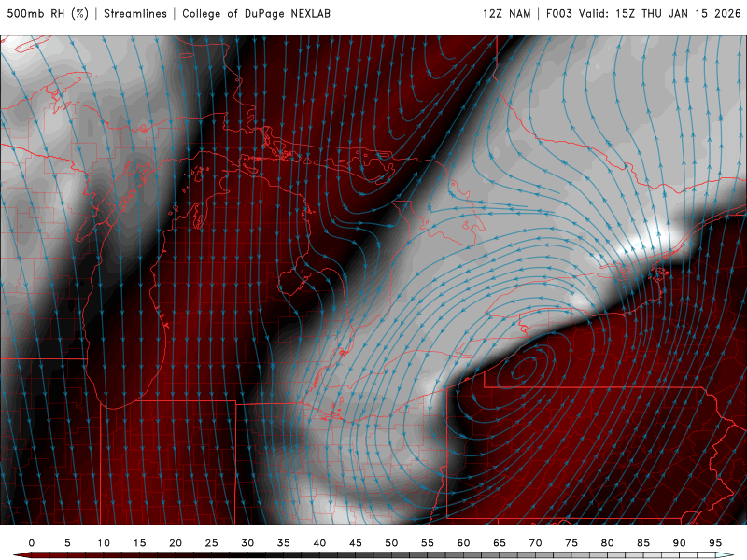Viewport: 747px width, 560px height.
Task: Click the '60' colorbar label
Action: pyautogui.click(x=463, y=543)
